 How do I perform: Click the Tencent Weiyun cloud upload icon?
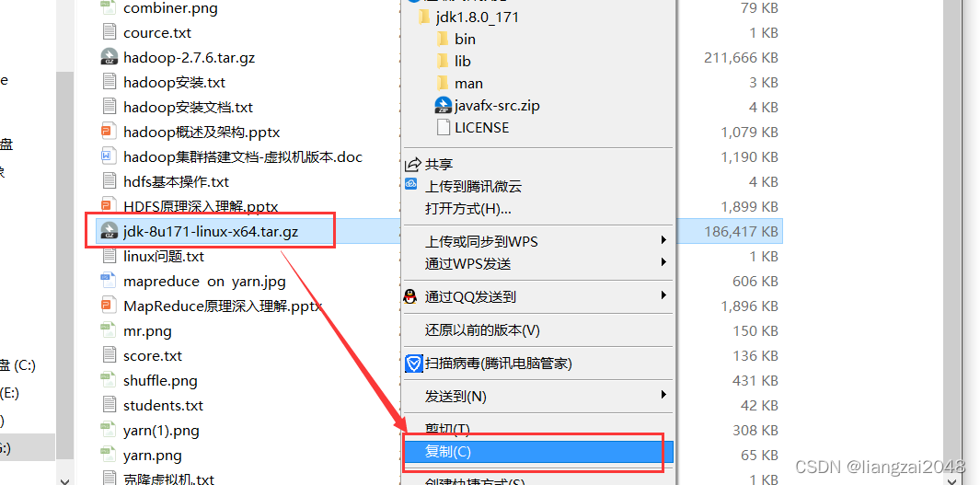tap(411, 184)
